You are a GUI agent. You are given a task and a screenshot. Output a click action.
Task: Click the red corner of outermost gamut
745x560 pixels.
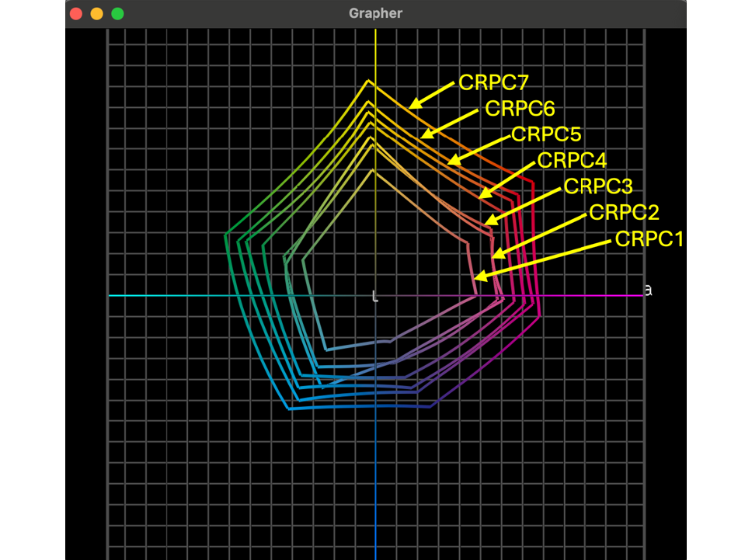pyautogui.click(x=532, y=183)
